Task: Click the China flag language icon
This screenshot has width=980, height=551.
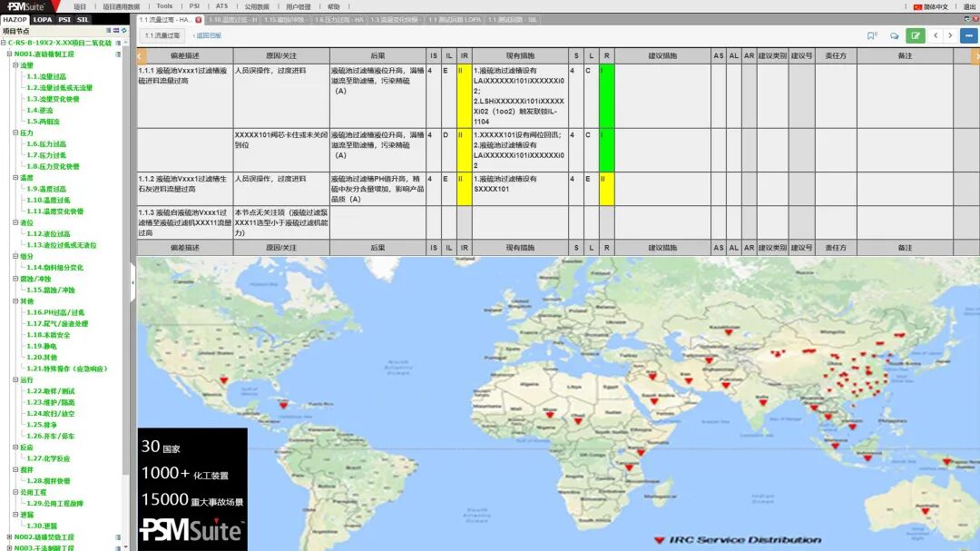Action: [917, 7]
